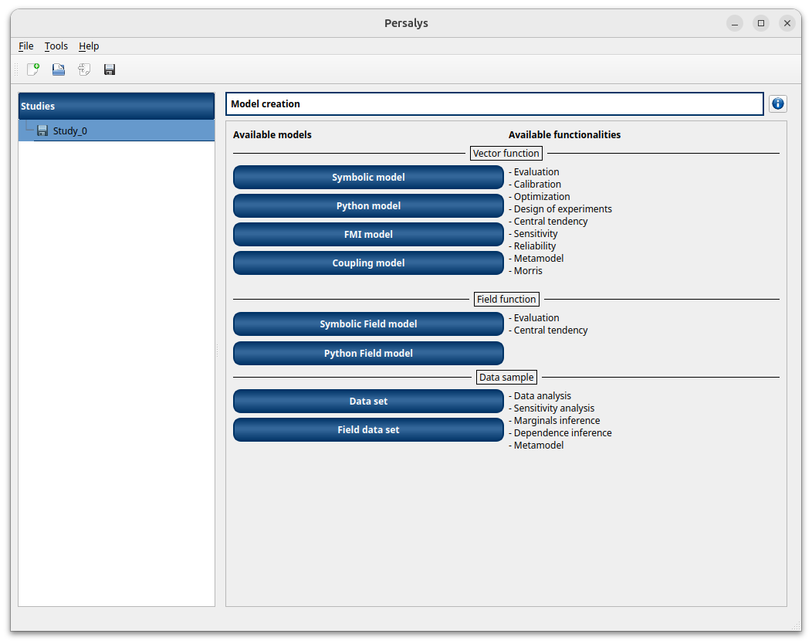
Task: Open the Help menu
Action: 89,46
